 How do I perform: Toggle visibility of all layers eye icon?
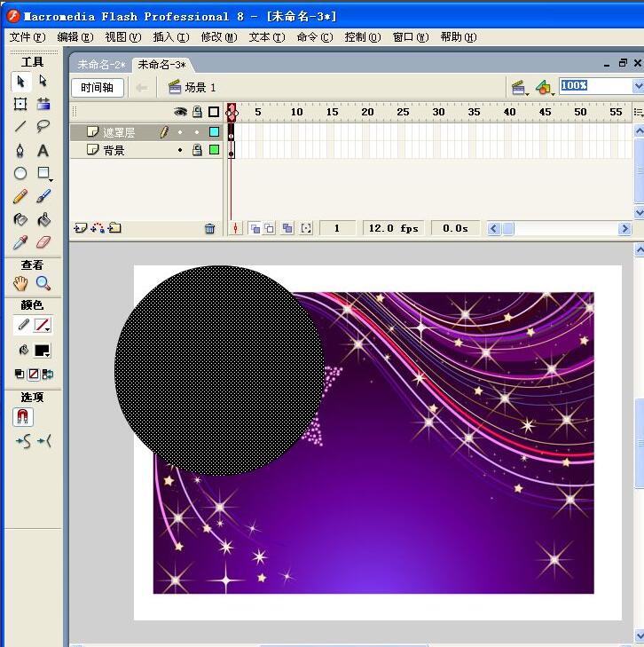point(180,112)
